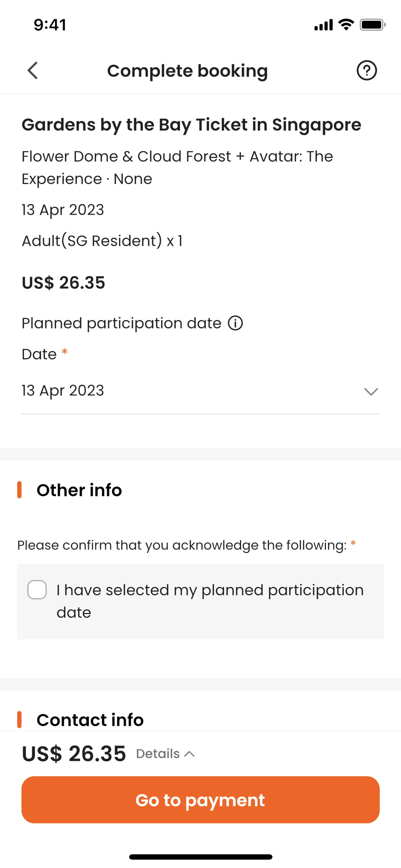The height and width of the screenshot is (868, 401).
Task: Open help via the question mark icon
Action: (367, 70)
